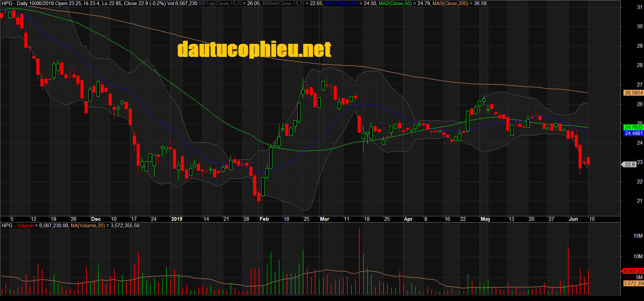Click the Volume = 6,567,230.00 pane label
Image resolution: width=644 pixels, height=301 pixels.
(x=43, y=226)
